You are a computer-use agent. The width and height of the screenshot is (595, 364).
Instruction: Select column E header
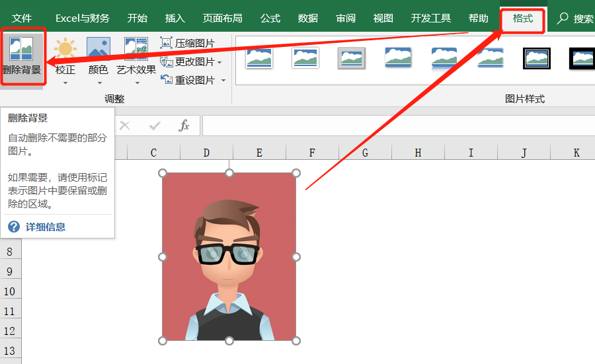(259, 153)
